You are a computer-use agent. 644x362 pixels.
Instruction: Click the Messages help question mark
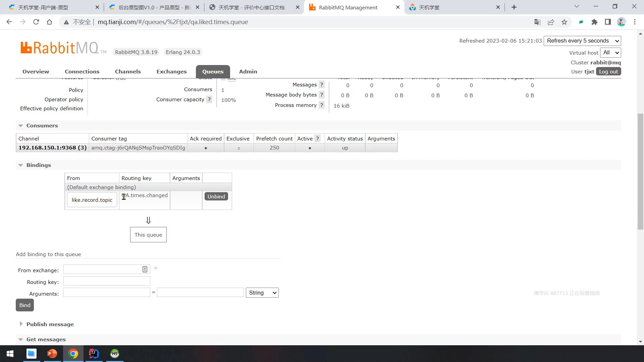pyautogui.click(x=321, y=85)
